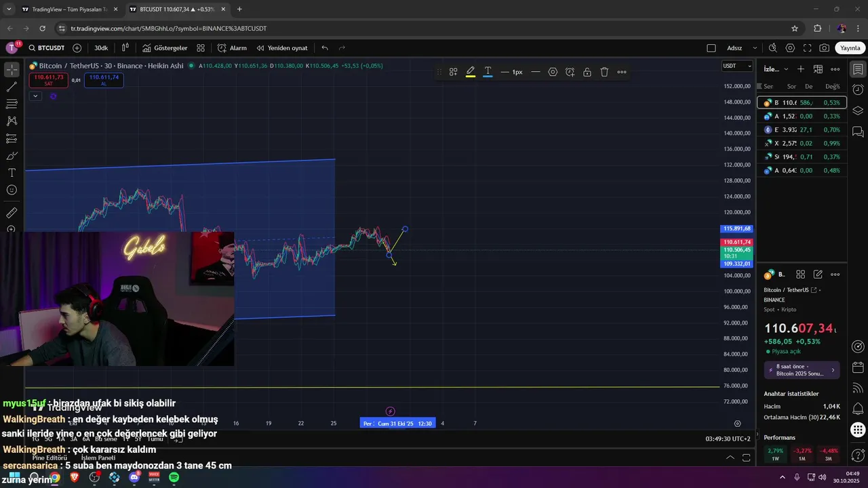Open the economic calendar icon

(858, 367)
